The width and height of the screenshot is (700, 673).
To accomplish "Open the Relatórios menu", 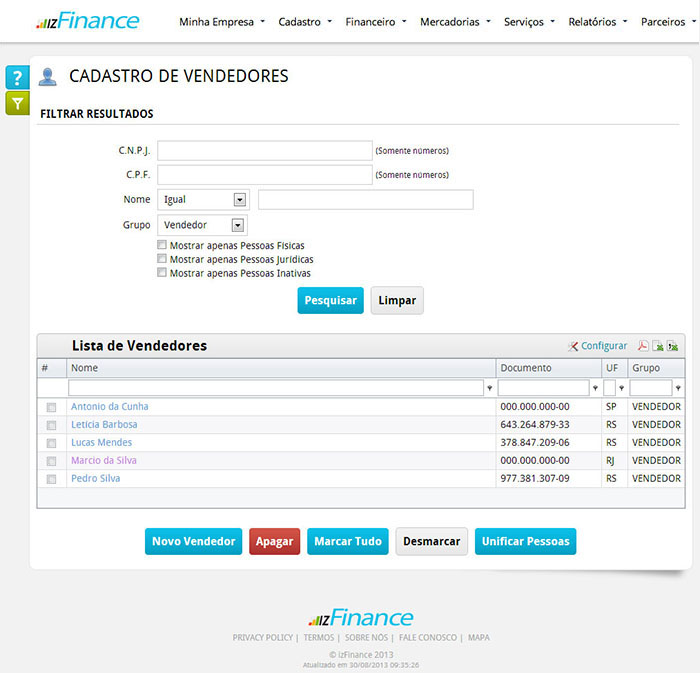I will 597,21.
